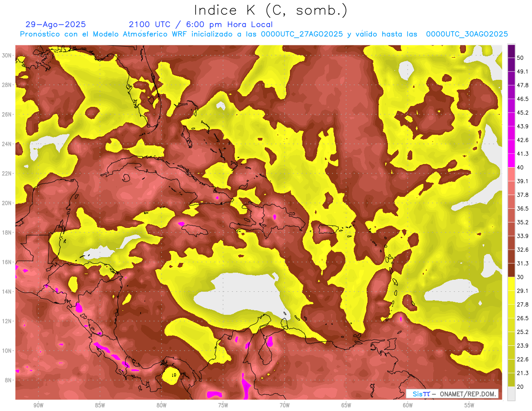Screen dimensions: 532x411
Task: Click the colorbar value 26.5
Action: pos(523,318)
